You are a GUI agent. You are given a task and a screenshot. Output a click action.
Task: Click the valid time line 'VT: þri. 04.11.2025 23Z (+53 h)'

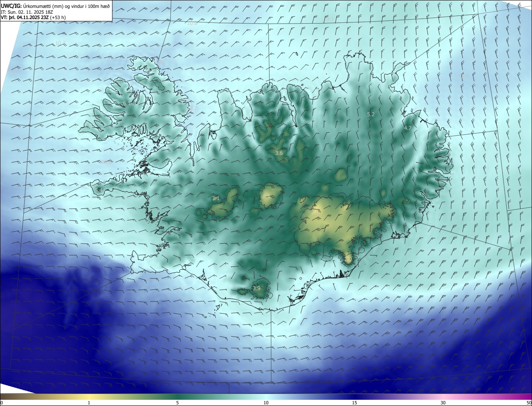pyautogui.click(x=33, y=17)
